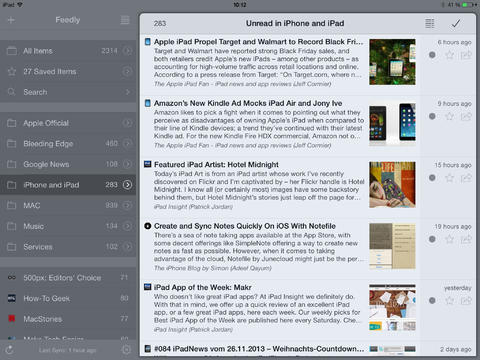Select All Items in the sidebar
Screen dimensions: 480x360
68,51
